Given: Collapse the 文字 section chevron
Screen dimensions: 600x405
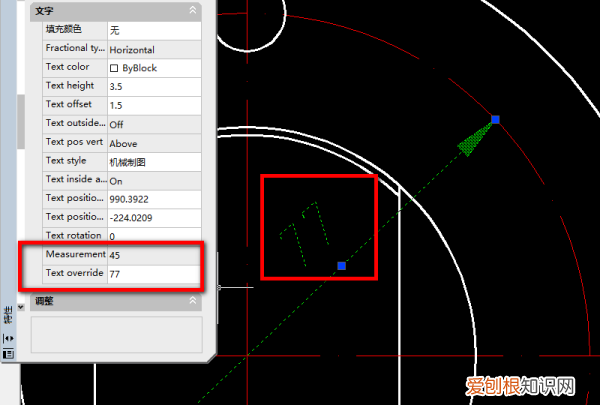Looking at the screenshot, I should pyautogui.click(x=192, y=11).
